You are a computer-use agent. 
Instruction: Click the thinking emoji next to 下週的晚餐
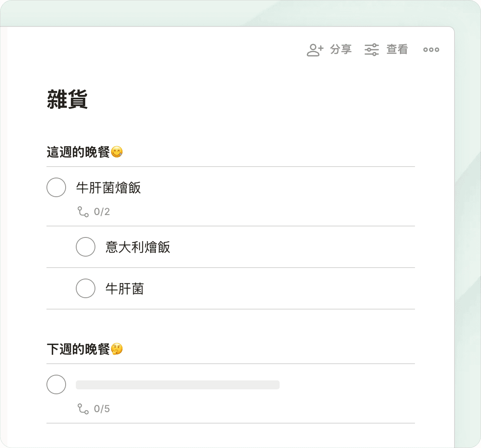[x=117, y=349]
